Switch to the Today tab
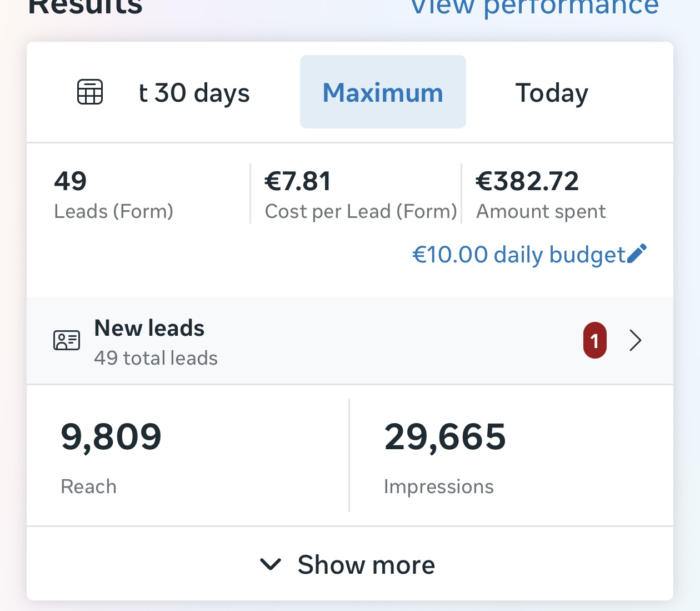 552,93
